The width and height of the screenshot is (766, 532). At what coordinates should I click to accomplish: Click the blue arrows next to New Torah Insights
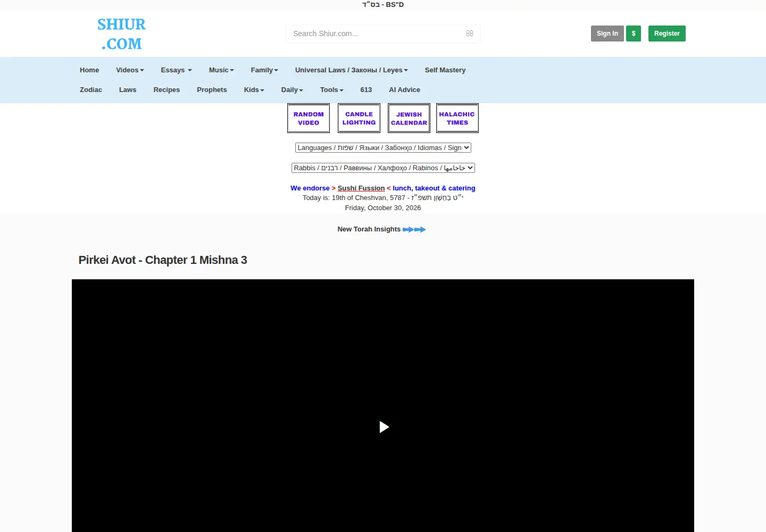point(414,229)
